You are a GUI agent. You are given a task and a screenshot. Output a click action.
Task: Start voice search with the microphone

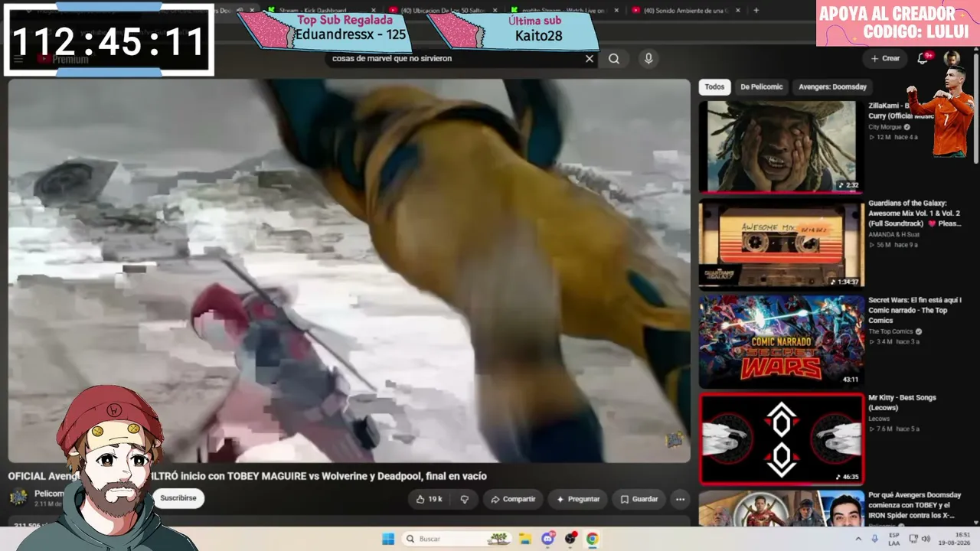pos(648,59)
